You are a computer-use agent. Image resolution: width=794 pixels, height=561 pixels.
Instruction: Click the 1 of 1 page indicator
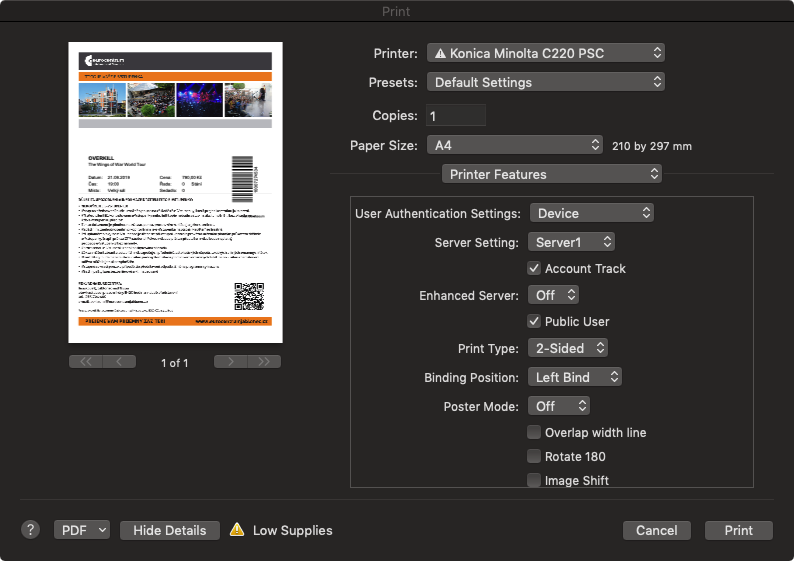click(175, 363)
